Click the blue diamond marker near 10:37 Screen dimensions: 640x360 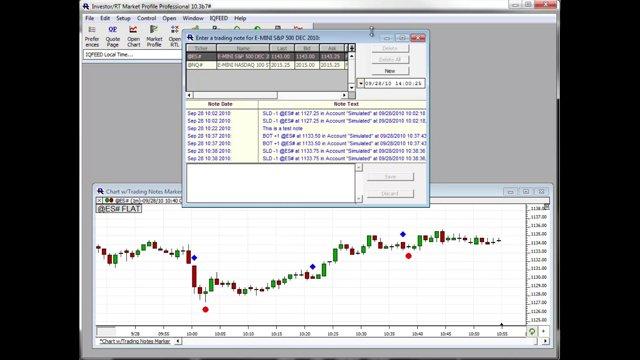[x=403, y=234]
